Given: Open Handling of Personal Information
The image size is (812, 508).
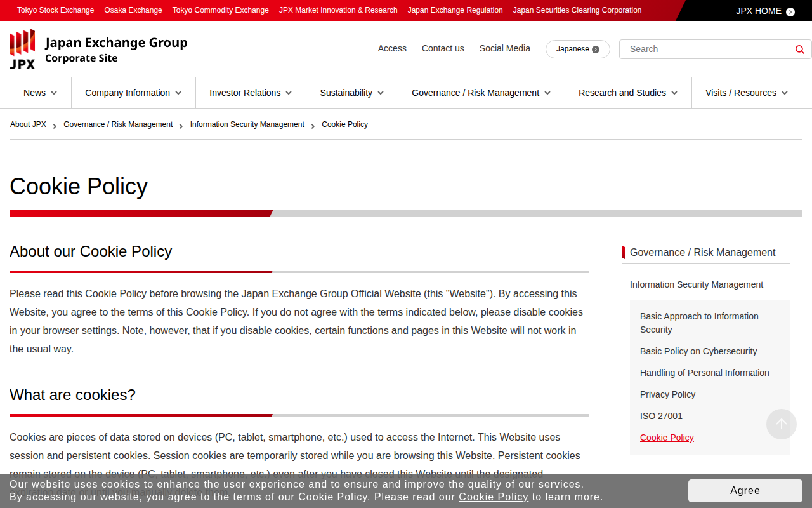Looking at the screenshot, I should [705, 373].
